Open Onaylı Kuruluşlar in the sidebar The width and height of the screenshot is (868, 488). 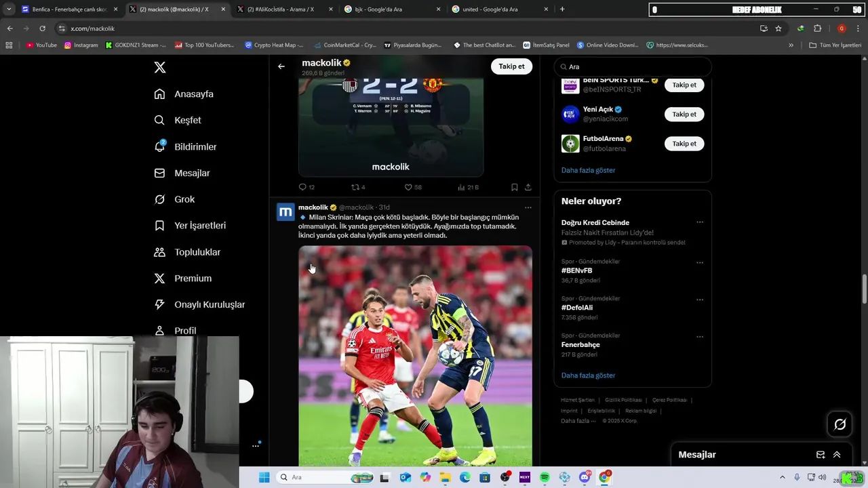coord(199,305)
